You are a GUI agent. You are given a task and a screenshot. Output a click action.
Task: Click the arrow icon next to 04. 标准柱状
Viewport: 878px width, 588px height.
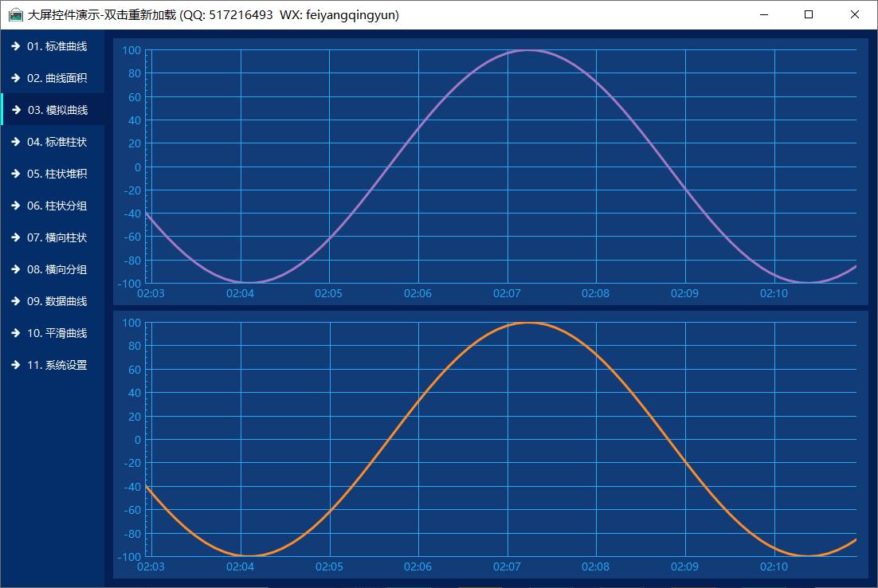15,142
